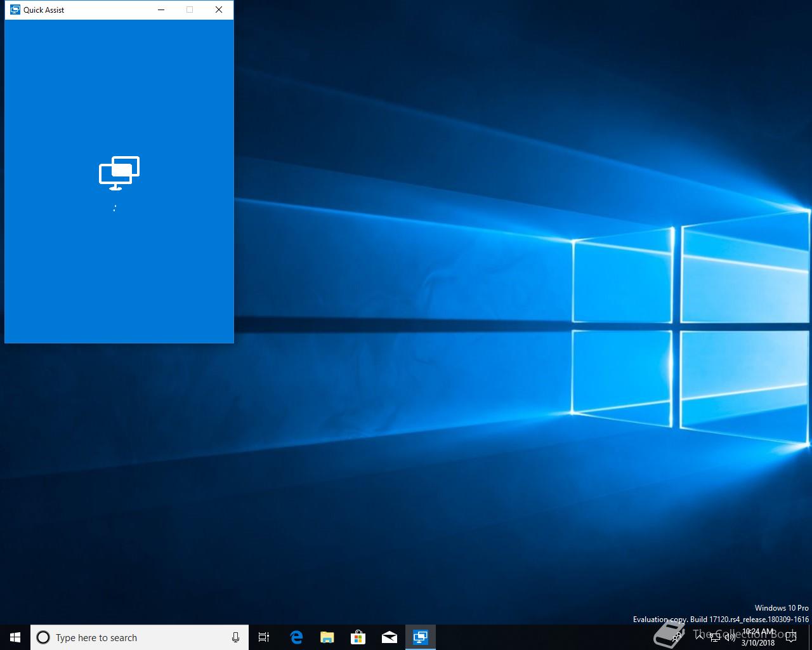Open the People icon in system tray

[x=677, y=637]
